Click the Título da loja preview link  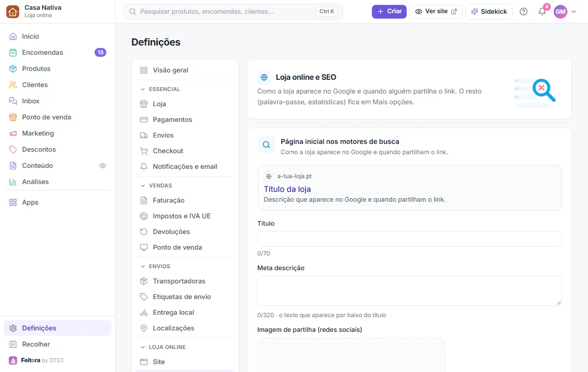click(287, 189)
